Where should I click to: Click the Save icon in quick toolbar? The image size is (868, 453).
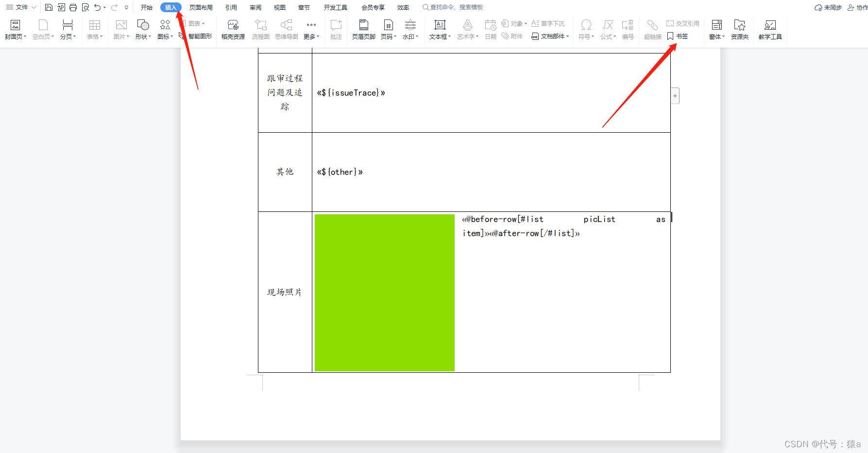[x=49, y=7]
